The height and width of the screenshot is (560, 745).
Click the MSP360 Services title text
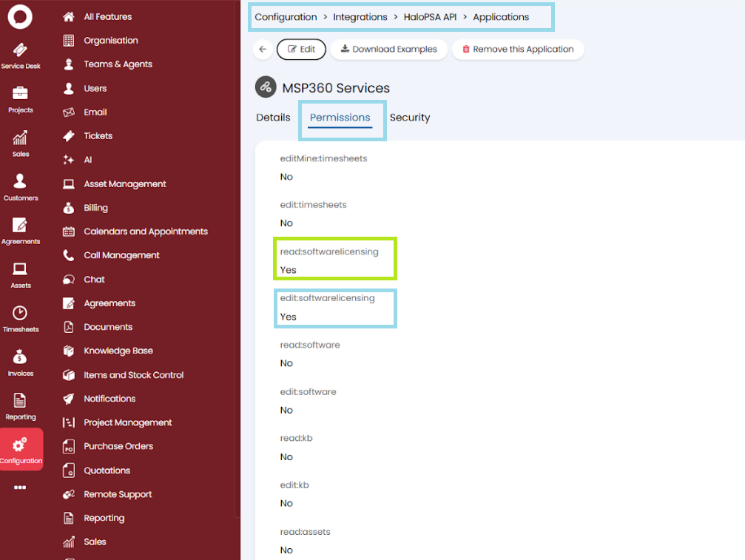[x=336, y=88]
